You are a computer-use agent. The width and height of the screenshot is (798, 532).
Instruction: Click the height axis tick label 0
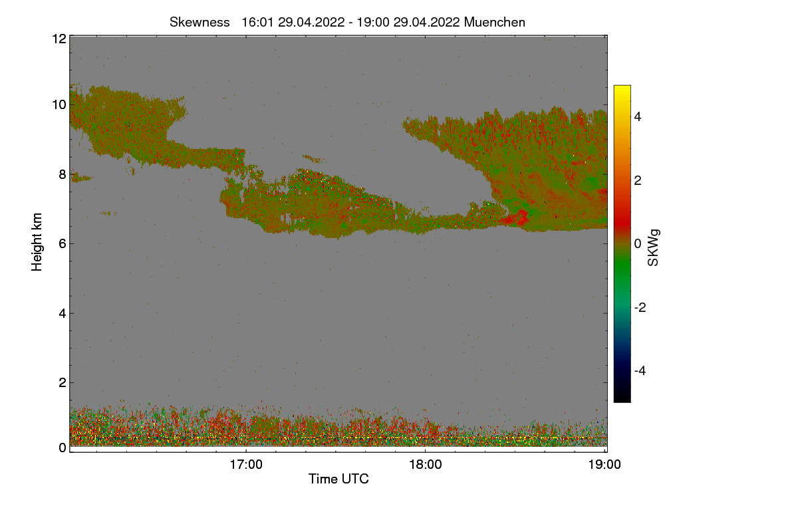pyautogui.click(x=63, y=448)
